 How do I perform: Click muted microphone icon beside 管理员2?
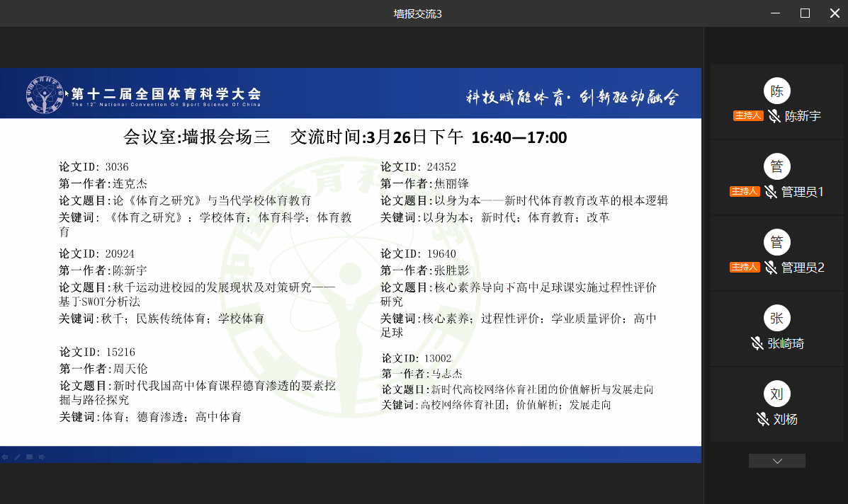[771, 268]
